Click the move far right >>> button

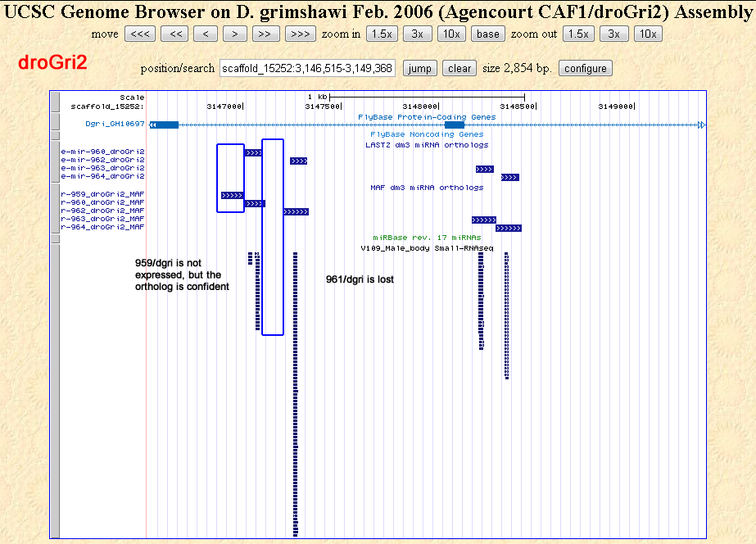pyautogui.click(x=300, y=34)
